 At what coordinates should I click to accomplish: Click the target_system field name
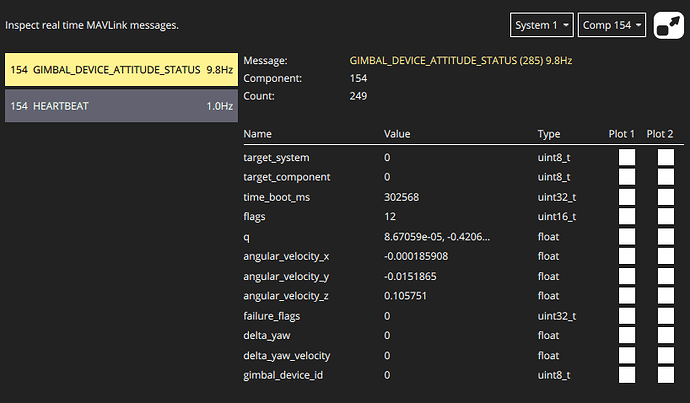coord(276,158)
